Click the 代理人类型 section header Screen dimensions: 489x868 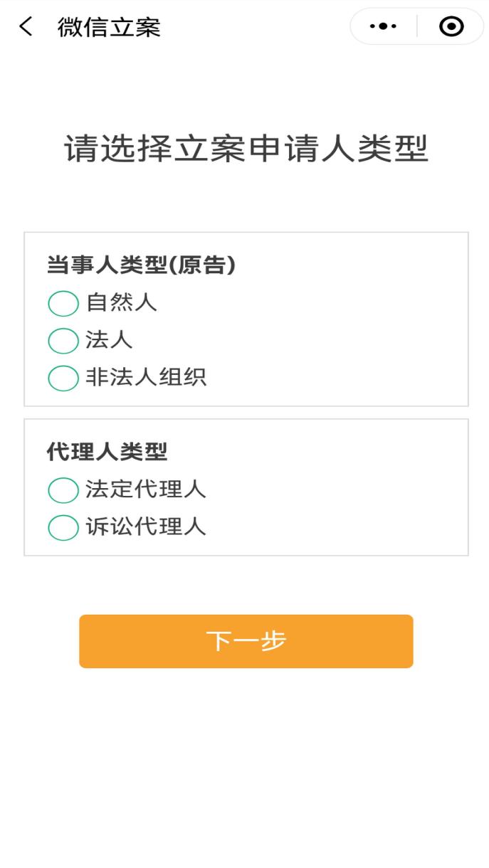pyautogui.click(x=107, y=451)
